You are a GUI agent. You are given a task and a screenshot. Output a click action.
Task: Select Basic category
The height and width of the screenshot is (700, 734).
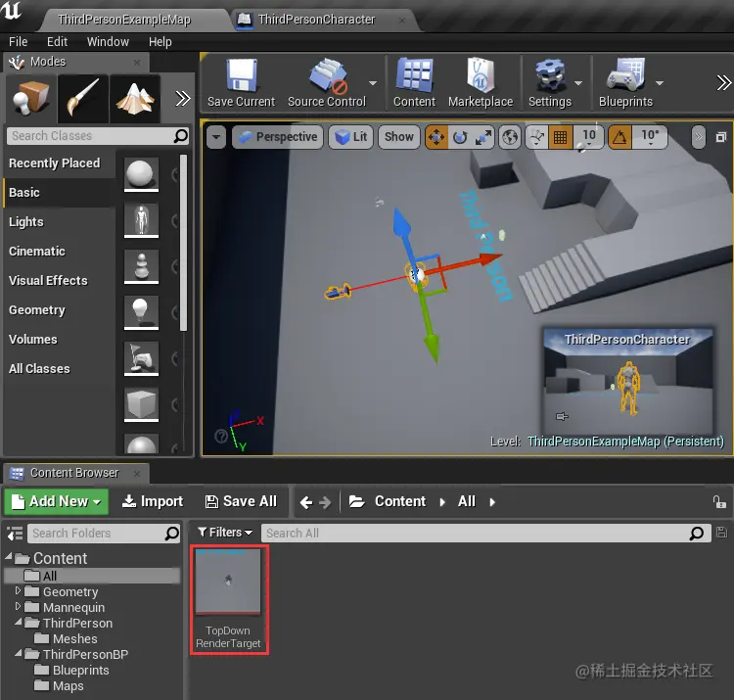[x=59, y=193]
